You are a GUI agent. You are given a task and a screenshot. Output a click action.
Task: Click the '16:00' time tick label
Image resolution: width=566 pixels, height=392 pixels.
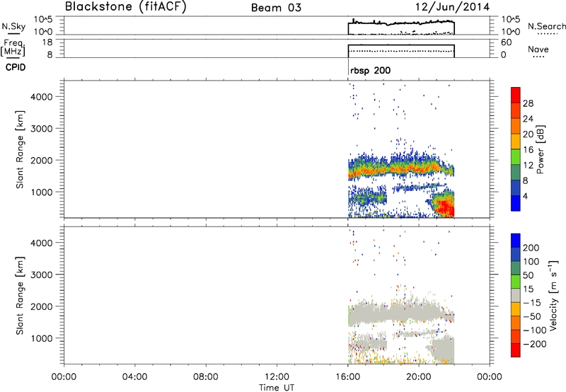click(347, 377)
